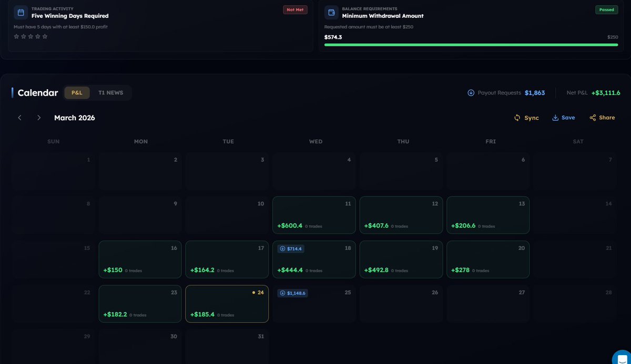The image size is (631, 364).
Task: Click the fifth star under Five Winning Days
Action: click(x=45, y=36)
